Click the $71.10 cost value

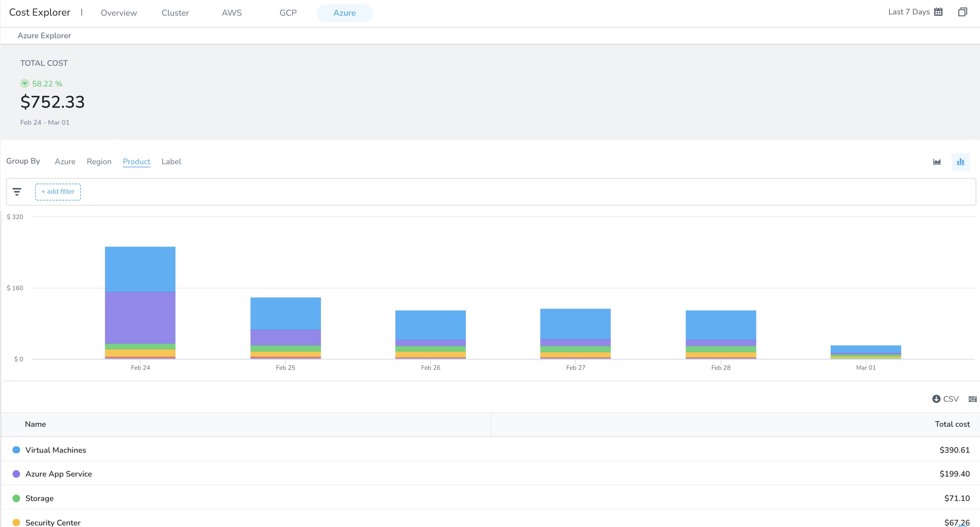pyautogui.click(x=957, y=498)
